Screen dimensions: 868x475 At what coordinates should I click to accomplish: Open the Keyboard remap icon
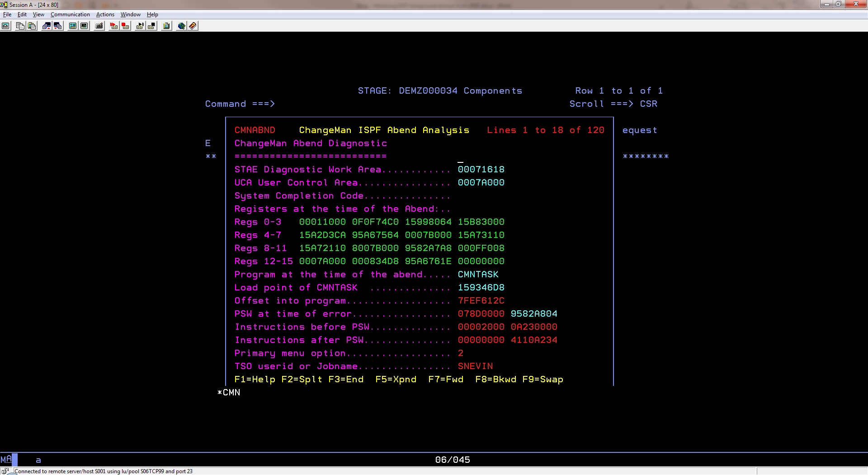pos(99,26)
